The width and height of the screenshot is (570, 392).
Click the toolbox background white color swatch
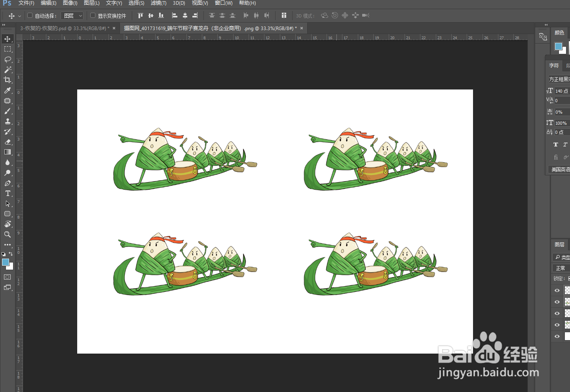point(11,267)
